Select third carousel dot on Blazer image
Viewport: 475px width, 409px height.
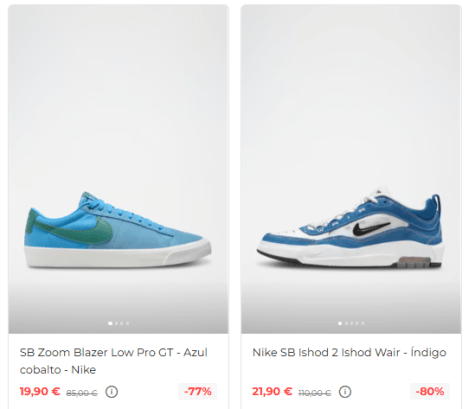pyautogui.click(x=121, y=323)
